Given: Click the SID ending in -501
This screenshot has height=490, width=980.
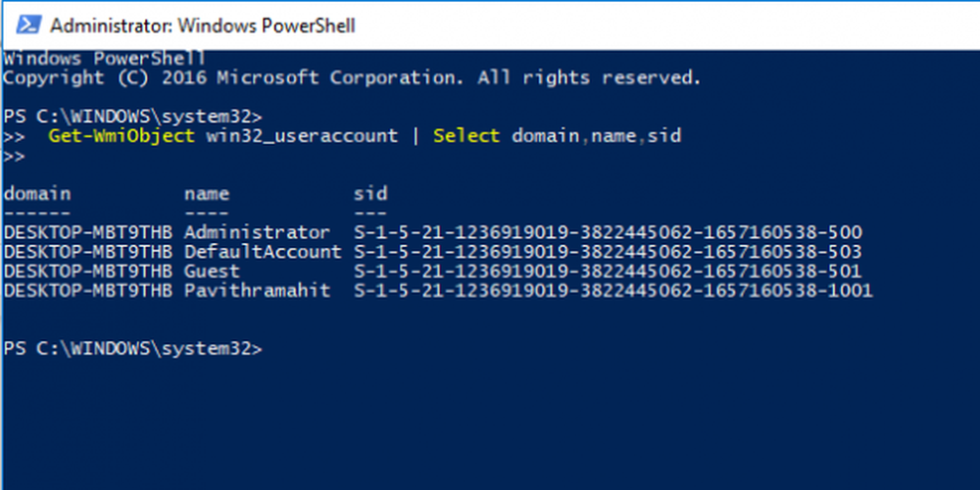Looking at the screenshot, I should 608,271.
